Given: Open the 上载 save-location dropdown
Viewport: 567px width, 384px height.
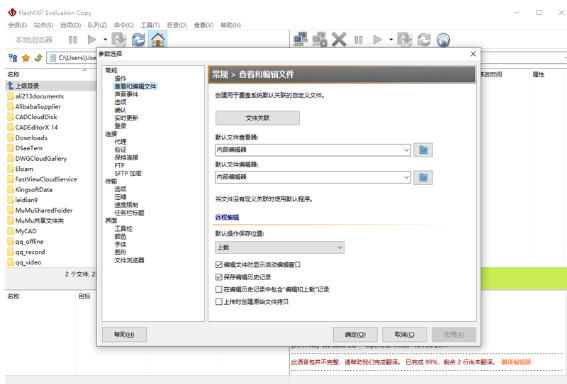Looking at the screenshot, I should coord(280,248).
